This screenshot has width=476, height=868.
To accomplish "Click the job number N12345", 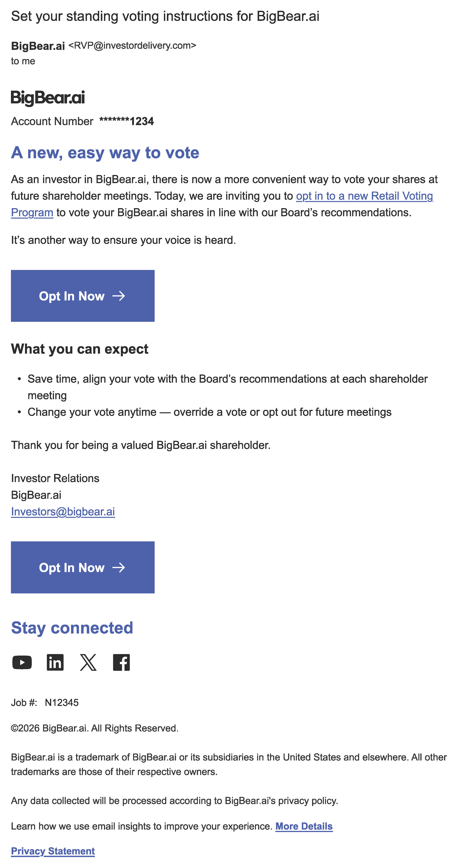I will point(62,703).
